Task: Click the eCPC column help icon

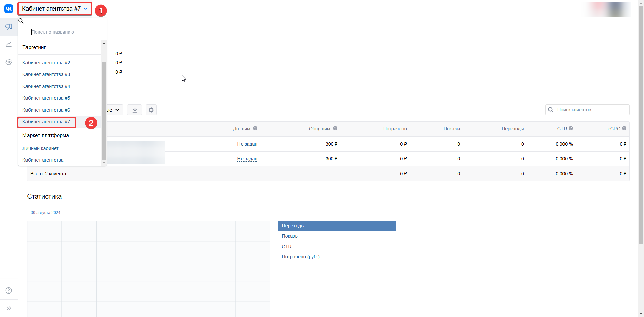Action: coord(624,128)
